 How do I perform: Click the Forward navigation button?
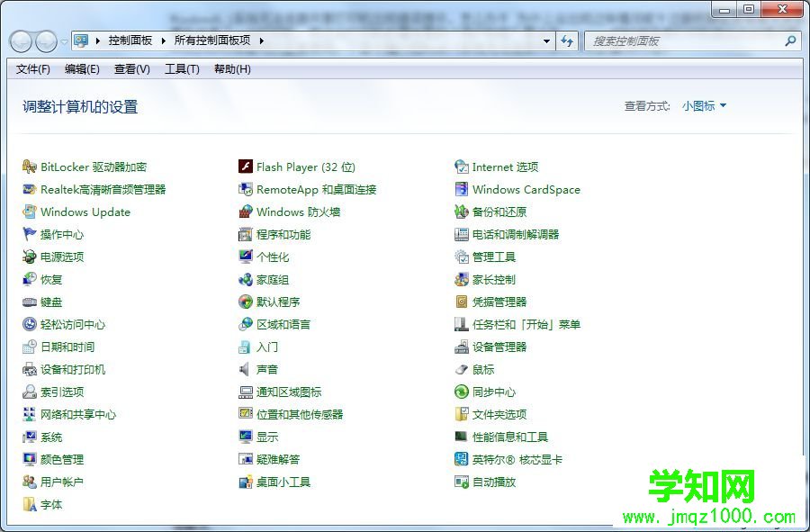pos(47,41)
